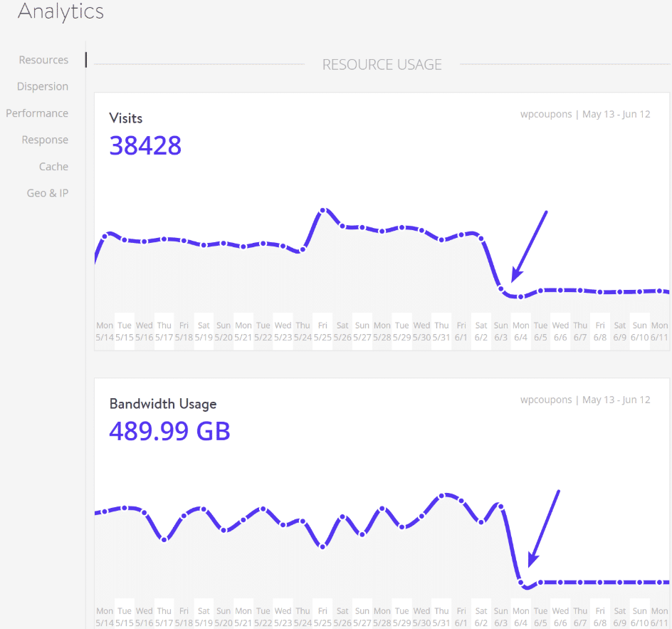This screenshot has width=672, height=629.
Task: Click Visits data point for Mon 6/4
Action: [521, 296]
